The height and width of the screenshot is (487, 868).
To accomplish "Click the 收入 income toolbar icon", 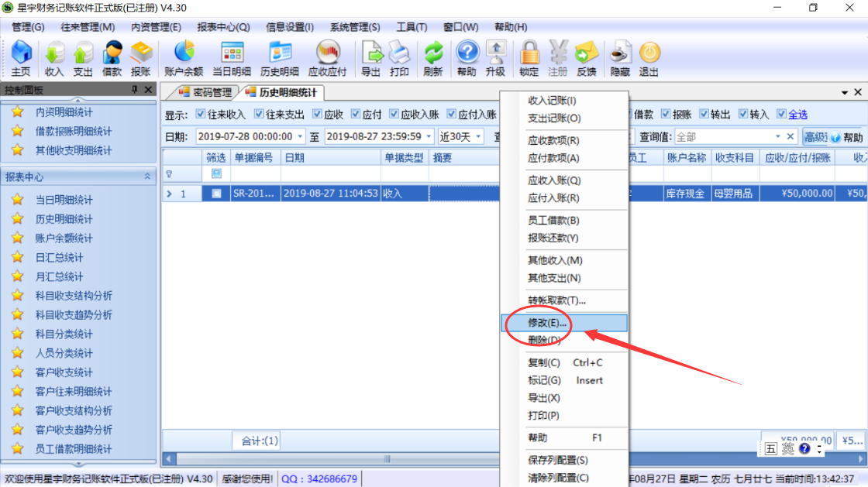I will point(53,58).
